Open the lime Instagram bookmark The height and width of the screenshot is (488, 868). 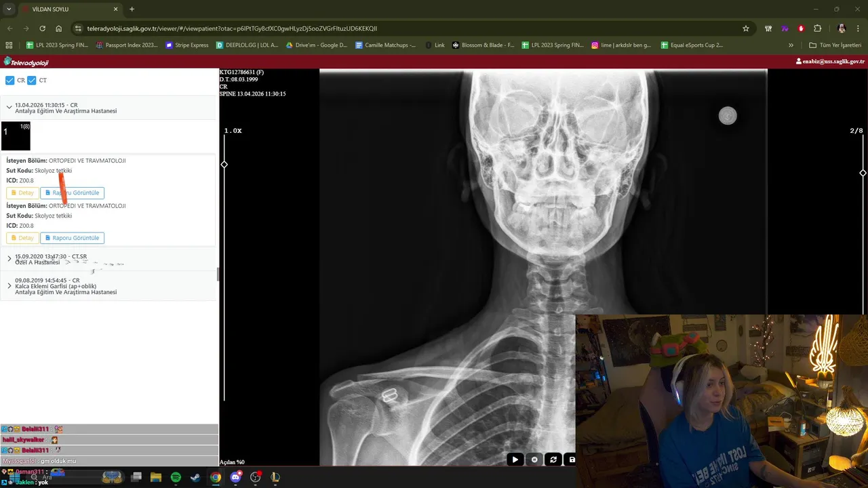tap(621, 45)
